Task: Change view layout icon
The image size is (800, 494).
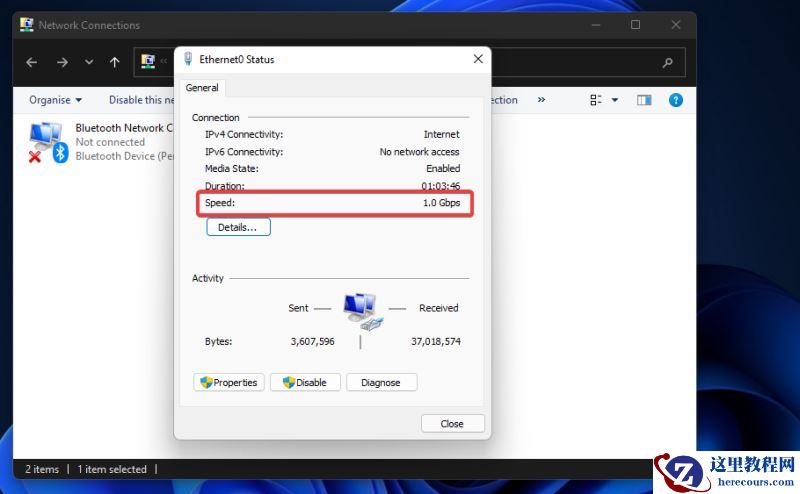Action: coord(596,100)
